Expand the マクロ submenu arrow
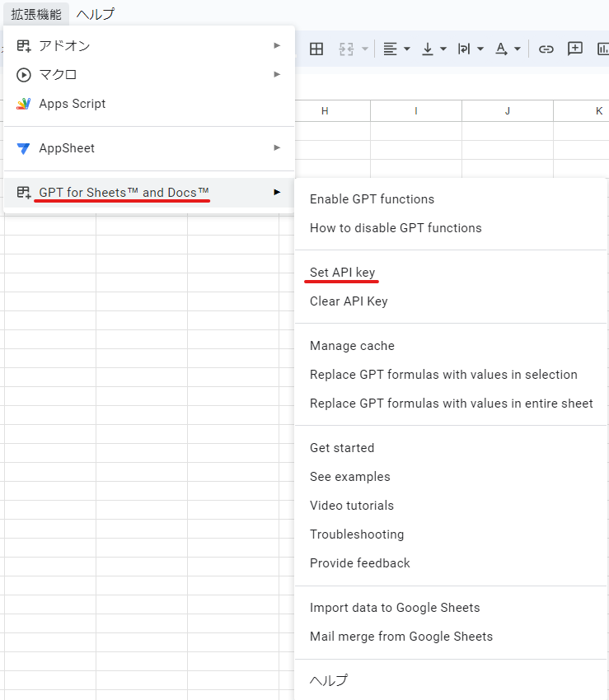Screen dimensions: 609x700 click(x=277, y=75)
